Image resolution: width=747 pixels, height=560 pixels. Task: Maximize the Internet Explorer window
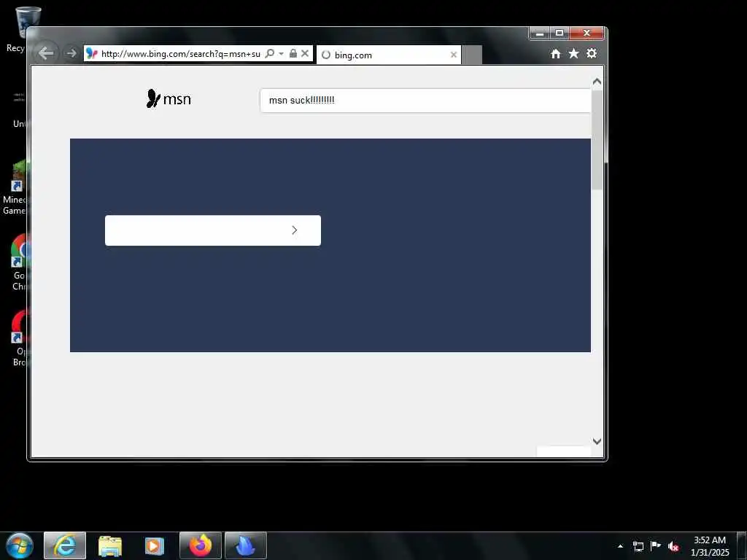tap(560, 34)
